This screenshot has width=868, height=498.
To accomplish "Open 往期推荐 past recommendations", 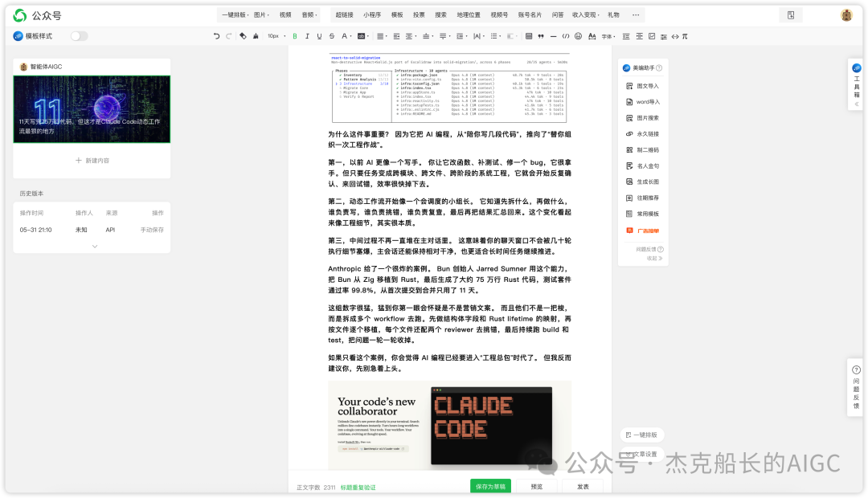I will pos(643,198).
